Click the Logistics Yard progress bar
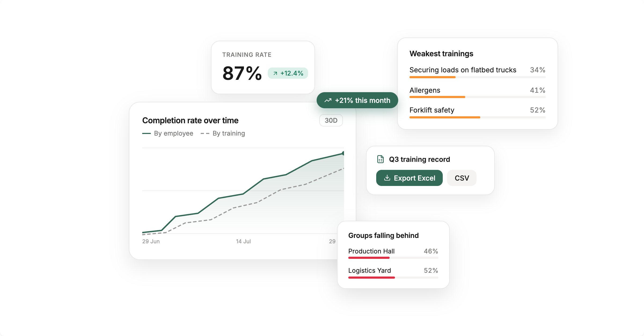 393,278
